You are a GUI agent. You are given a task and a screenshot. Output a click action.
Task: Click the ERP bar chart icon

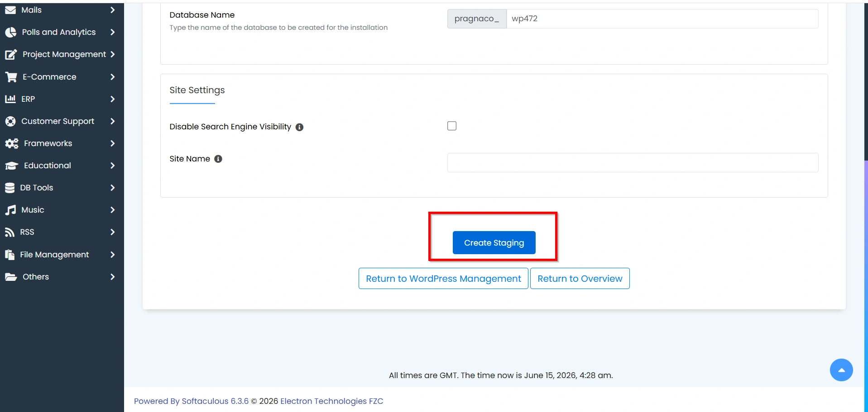pos(10,99)
